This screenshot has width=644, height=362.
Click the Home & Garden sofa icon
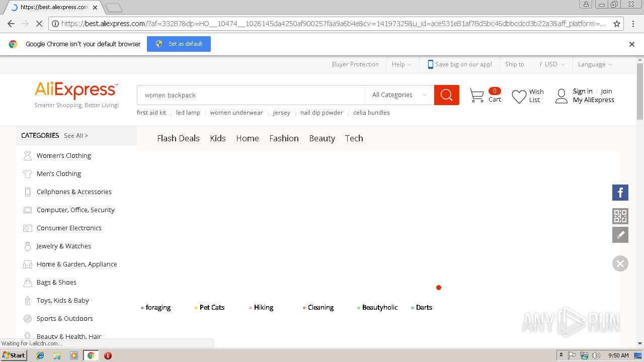28,264
